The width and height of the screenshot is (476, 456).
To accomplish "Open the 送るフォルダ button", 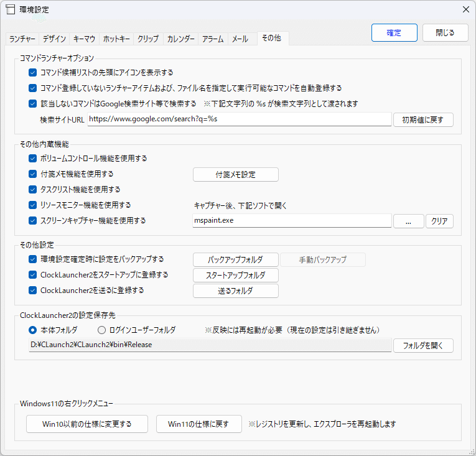I will [x=236, y=291].
